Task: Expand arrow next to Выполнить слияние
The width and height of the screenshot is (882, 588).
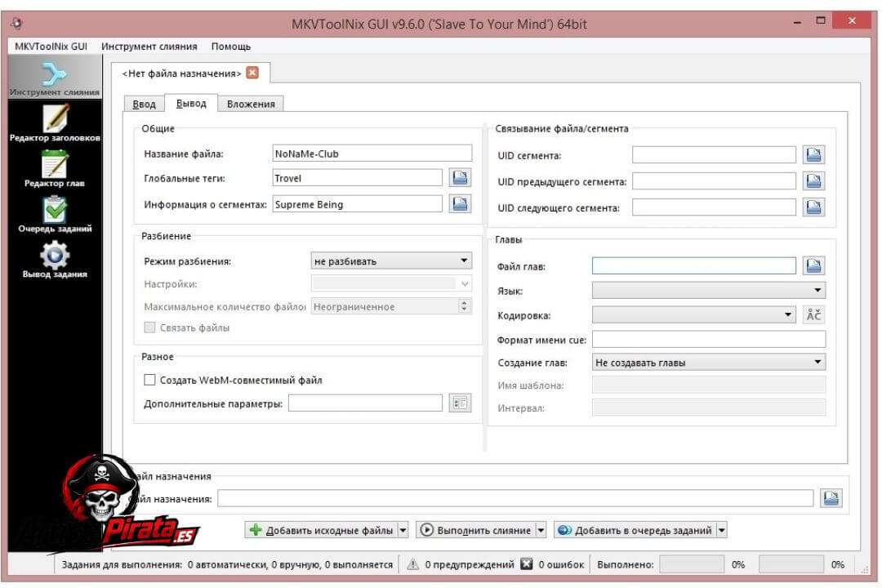Action: [541, 530]
